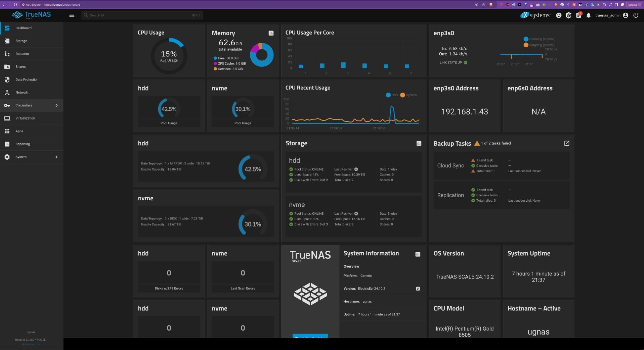Click the TrueNAS SCALE logo

pyautogui.click(x=31, y=15)
